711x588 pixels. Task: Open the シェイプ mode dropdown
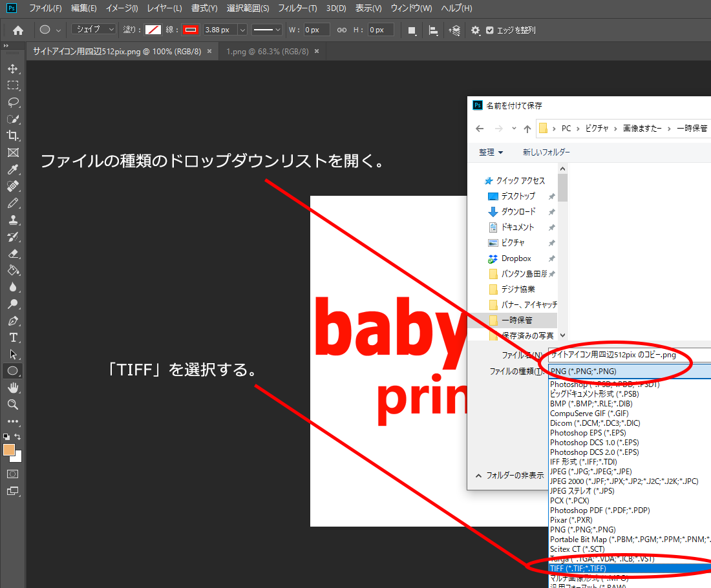[x=94, y=30]
